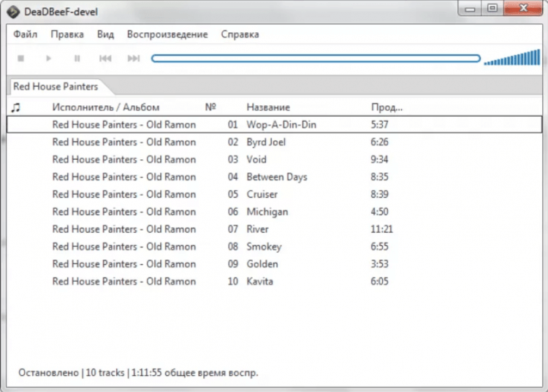Open the Справка menu

(x=240, y=34)
